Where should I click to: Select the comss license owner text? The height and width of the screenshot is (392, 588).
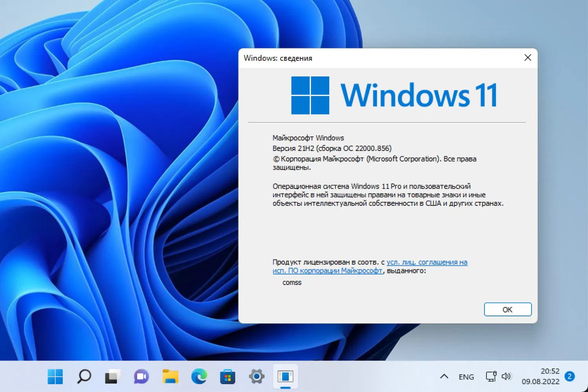(292, 282)
